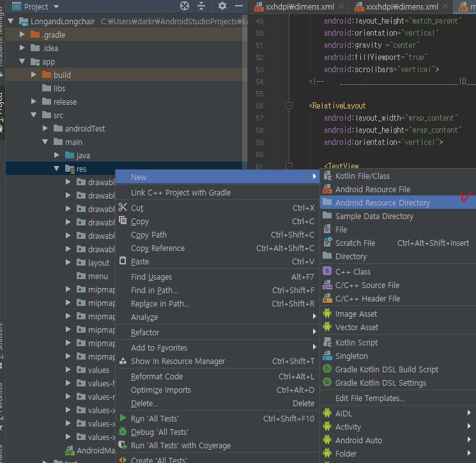The height and width of the screenshot is (463, 476).
Task: Click the File document icon
Action: pyautogui.click(x=327, y=229)
